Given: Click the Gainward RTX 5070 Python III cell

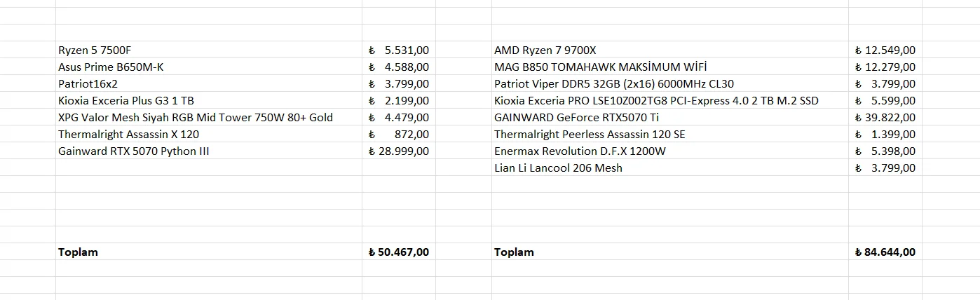Looking at the screenshot, I should coord(209,151).
